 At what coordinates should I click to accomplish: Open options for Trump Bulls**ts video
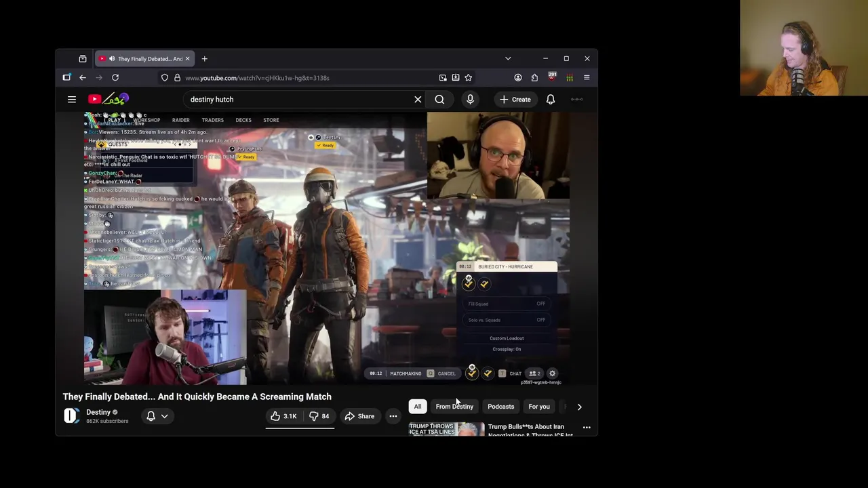587,428
